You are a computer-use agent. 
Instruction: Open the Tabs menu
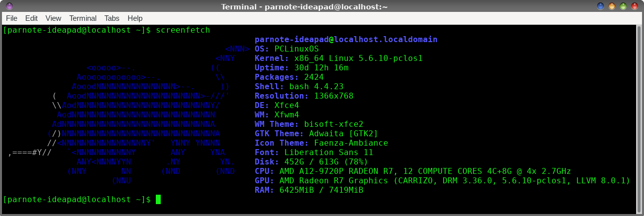112,18
